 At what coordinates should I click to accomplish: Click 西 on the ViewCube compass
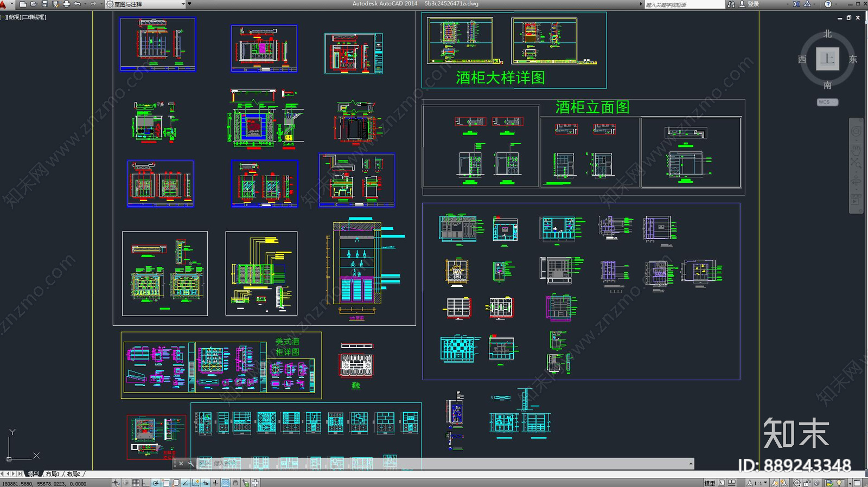[x=802, y=59]
